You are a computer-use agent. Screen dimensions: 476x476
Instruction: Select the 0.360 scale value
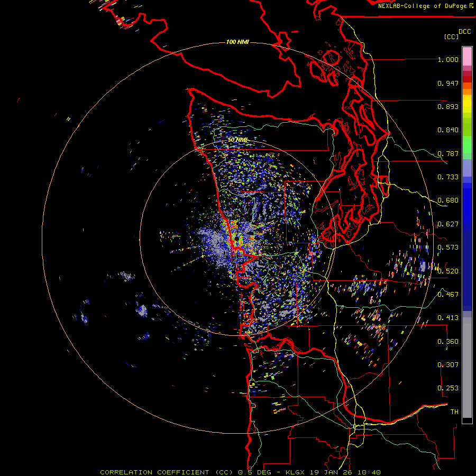click(x=448, y=342)
